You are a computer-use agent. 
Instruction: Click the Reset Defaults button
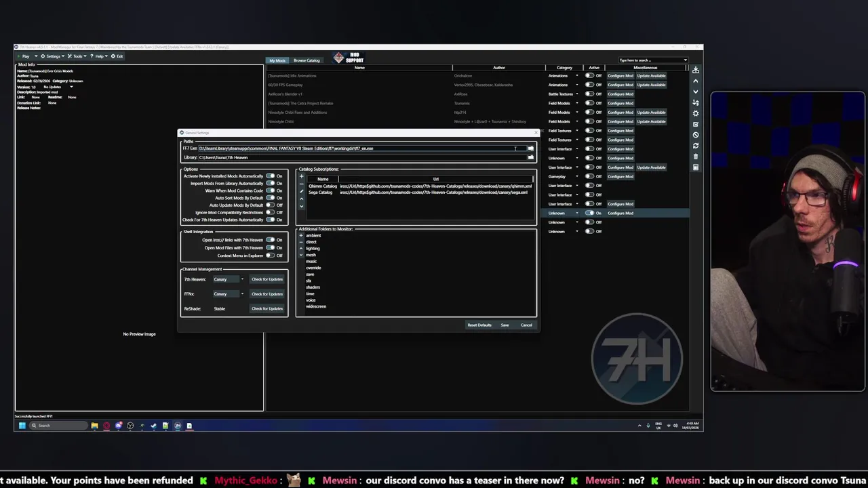(x=479, y=325)
